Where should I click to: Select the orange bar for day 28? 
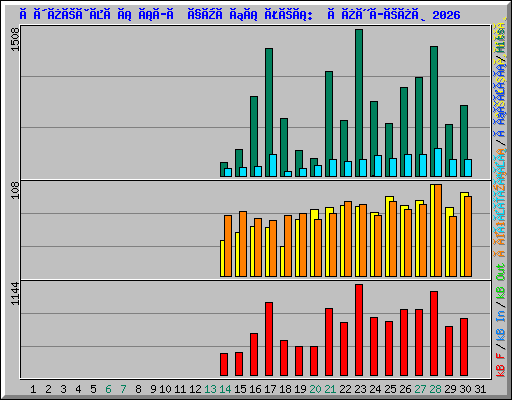tap(438, 230)
